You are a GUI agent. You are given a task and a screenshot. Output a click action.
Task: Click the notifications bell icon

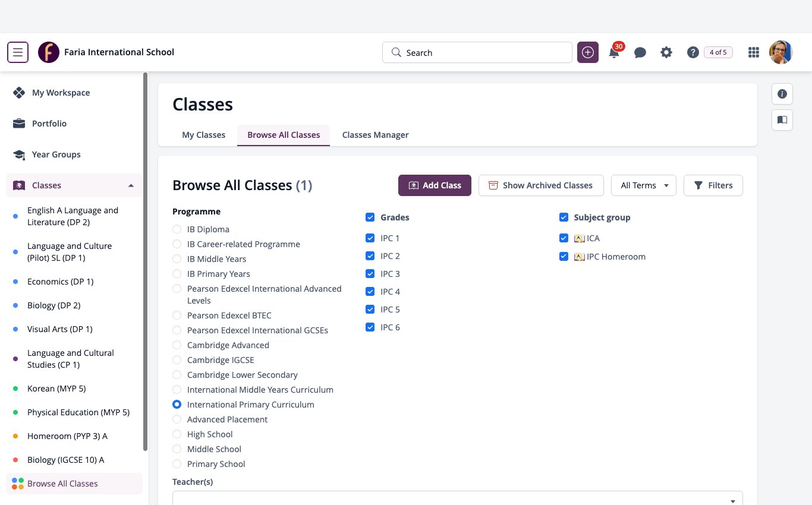coord(614,53)
